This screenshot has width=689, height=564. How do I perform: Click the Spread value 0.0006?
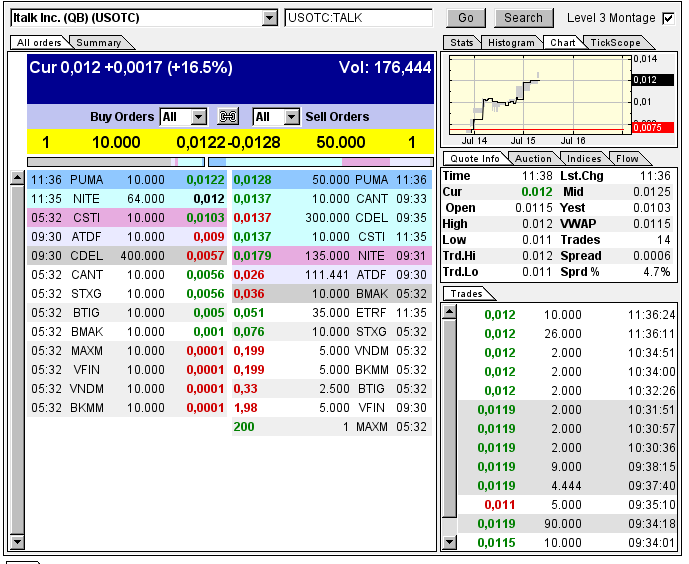coord(652,256)
